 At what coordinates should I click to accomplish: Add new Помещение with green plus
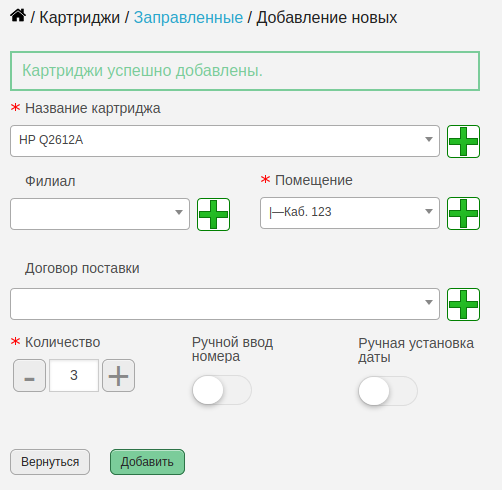pyautogui.click(x=463, y=213)
